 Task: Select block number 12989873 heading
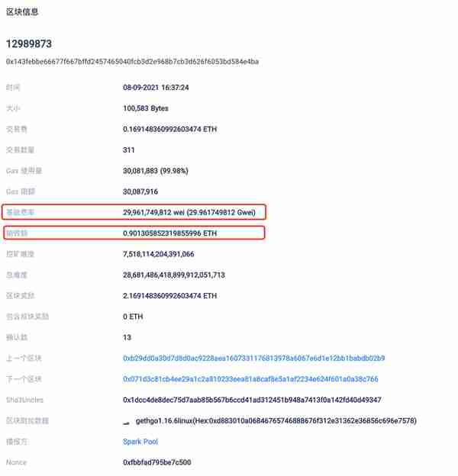coord(29,43)
